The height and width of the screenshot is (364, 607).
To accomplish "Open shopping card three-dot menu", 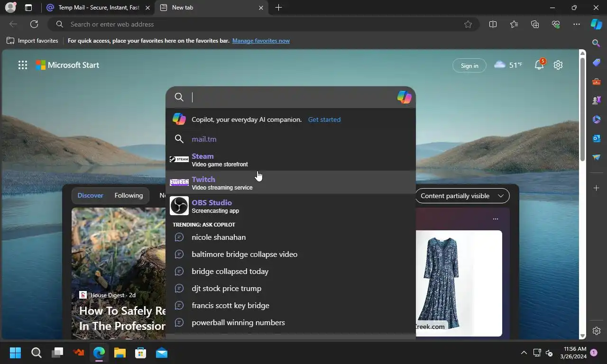I will [496, 219].
